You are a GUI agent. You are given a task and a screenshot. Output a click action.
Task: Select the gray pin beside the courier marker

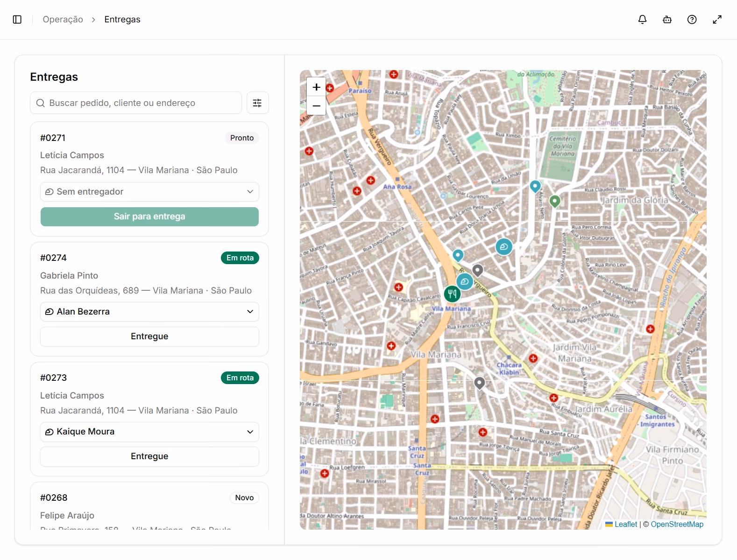tap(477, 270)
